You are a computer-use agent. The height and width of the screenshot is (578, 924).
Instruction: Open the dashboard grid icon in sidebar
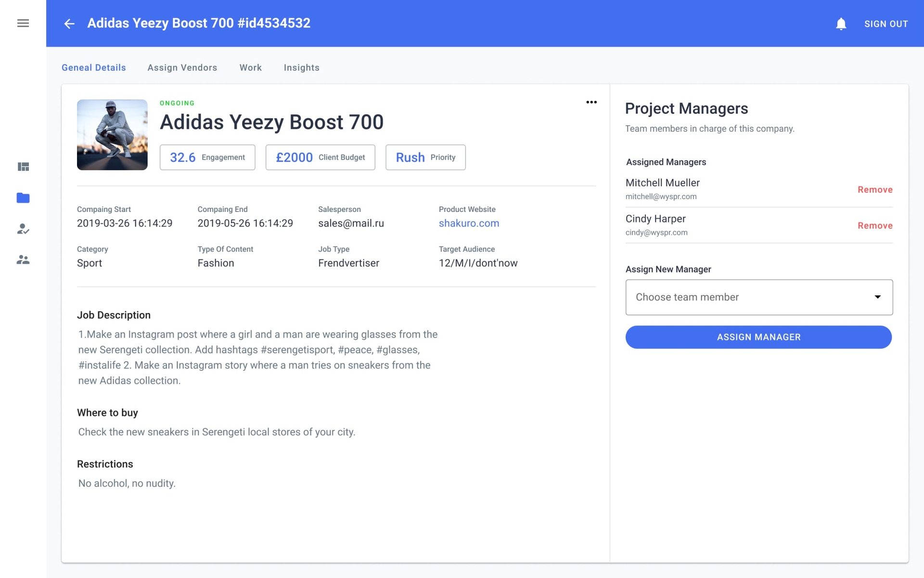[x=23, y=167]
